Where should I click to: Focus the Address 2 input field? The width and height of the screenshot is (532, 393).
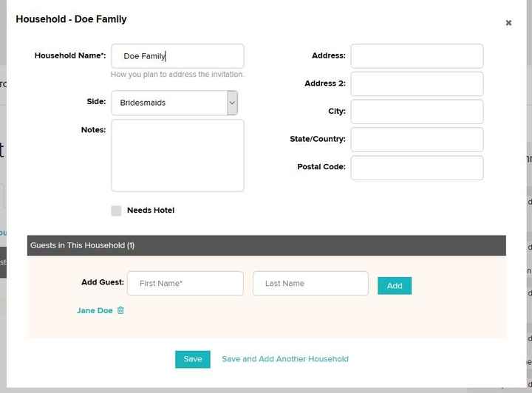pyautogui.click(x=417, y=83)
